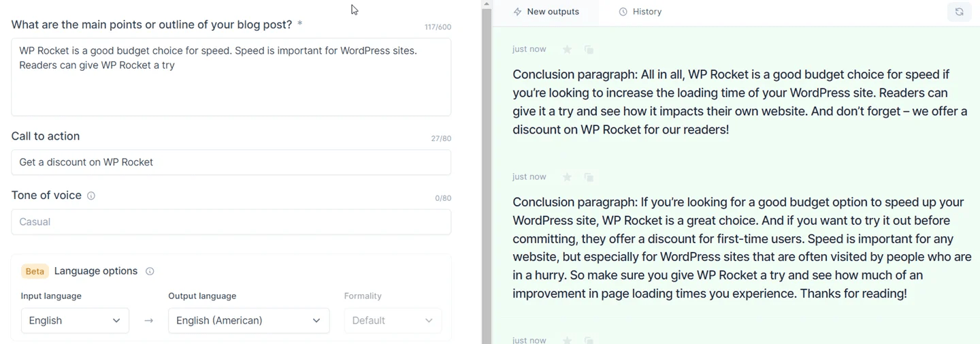980x344 pixels.
Task: Click the 'Tone of voice' label
Action: coord(46,196)
